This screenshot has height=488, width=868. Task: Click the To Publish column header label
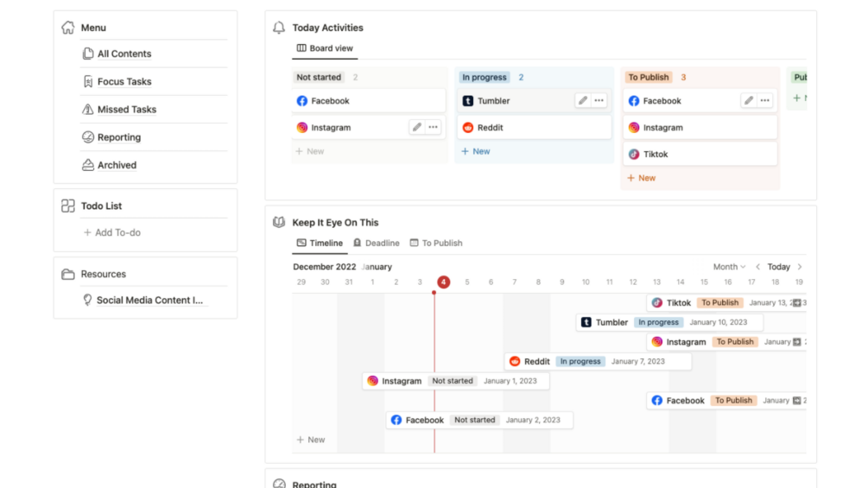pyautogui.click(x=649, y=77)
